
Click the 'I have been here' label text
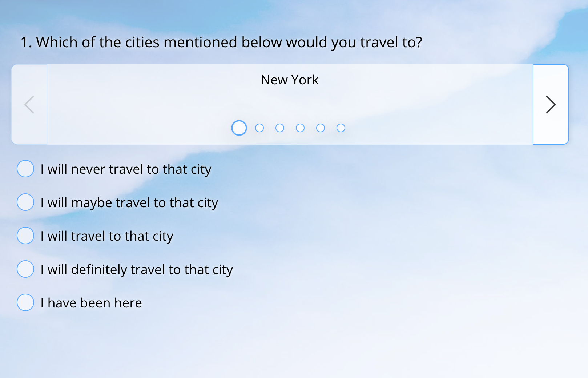(91, 303)
